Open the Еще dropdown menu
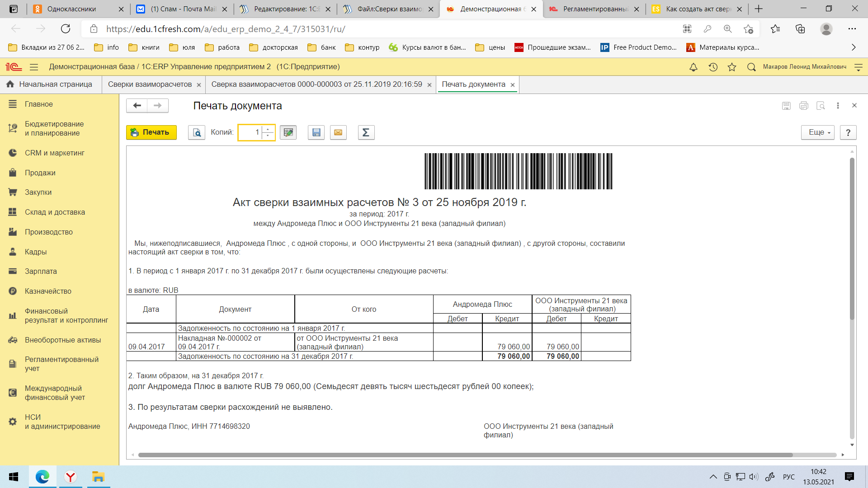Image resolution: width=868 pixels, height=488 pixels. (817, 132)
